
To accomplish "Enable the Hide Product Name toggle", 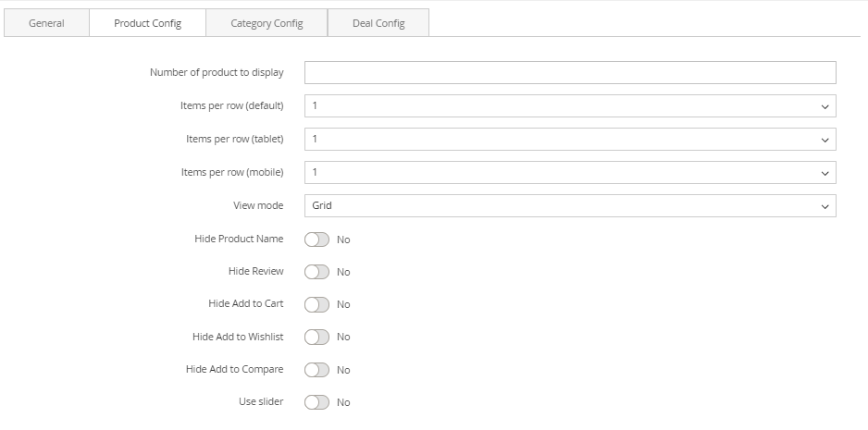I will pos(316,240).
